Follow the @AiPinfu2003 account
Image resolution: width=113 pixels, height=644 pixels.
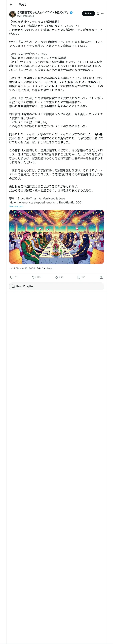88,14
